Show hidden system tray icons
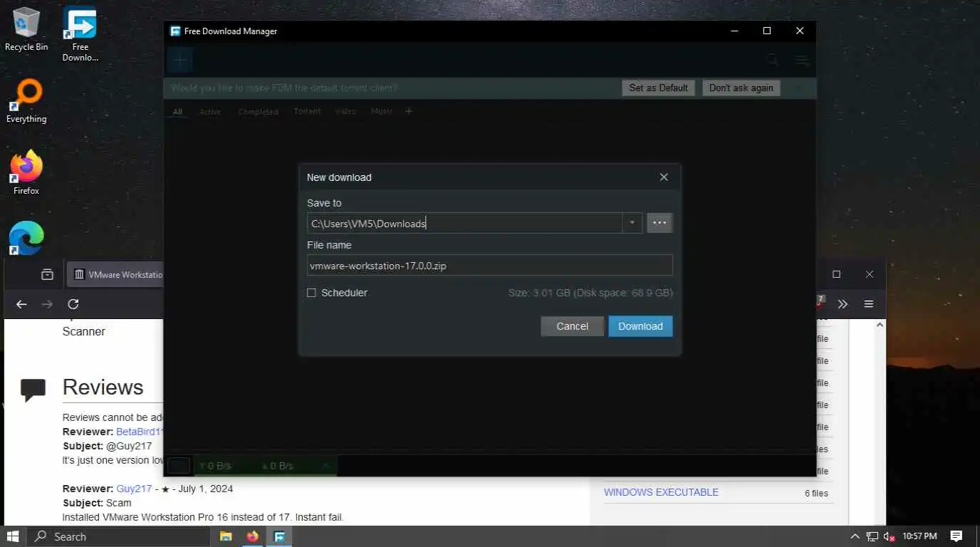The height and width of the screenshot is (547, 980). click(x=855, y=536)
